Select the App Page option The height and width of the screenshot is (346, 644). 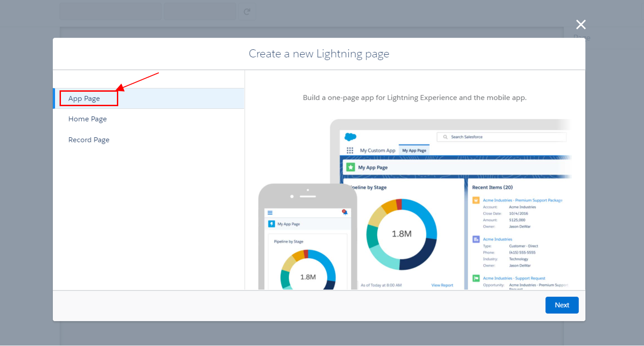[x=84, y=98]
